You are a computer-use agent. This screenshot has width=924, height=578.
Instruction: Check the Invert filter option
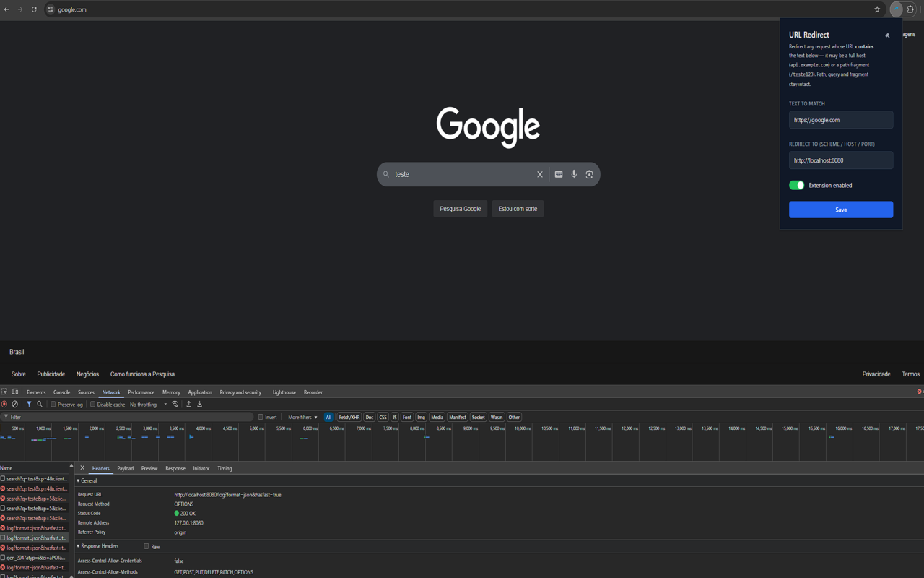coord(261,417)
